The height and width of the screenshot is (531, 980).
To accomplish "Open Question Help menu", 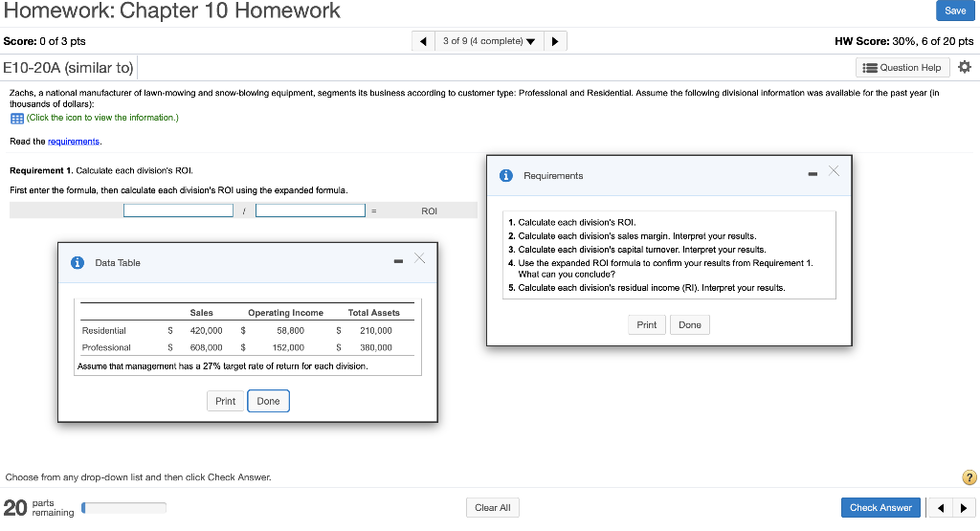I will click(902, 68).
